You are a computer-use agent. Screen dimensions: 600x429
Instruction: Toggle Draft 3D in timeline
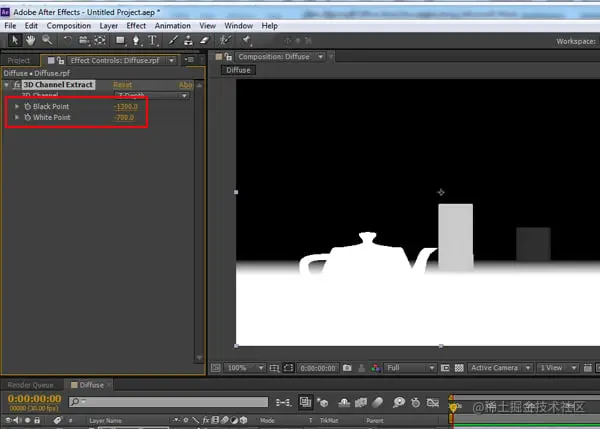click(323, 403)
